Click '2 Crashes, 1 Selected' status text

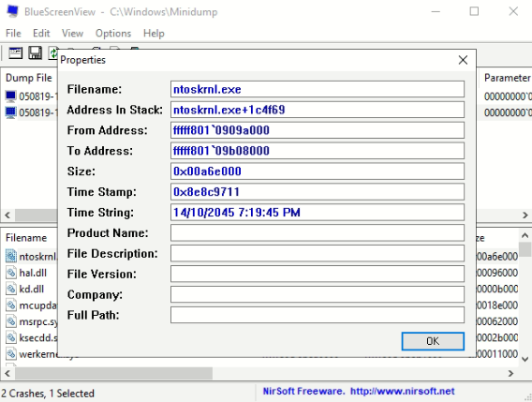coord(48,394)
